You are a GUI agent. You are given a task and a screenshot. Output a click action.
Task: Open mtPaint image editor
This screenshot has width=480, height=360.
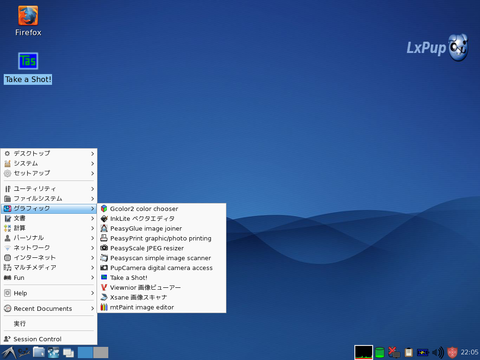161,307
